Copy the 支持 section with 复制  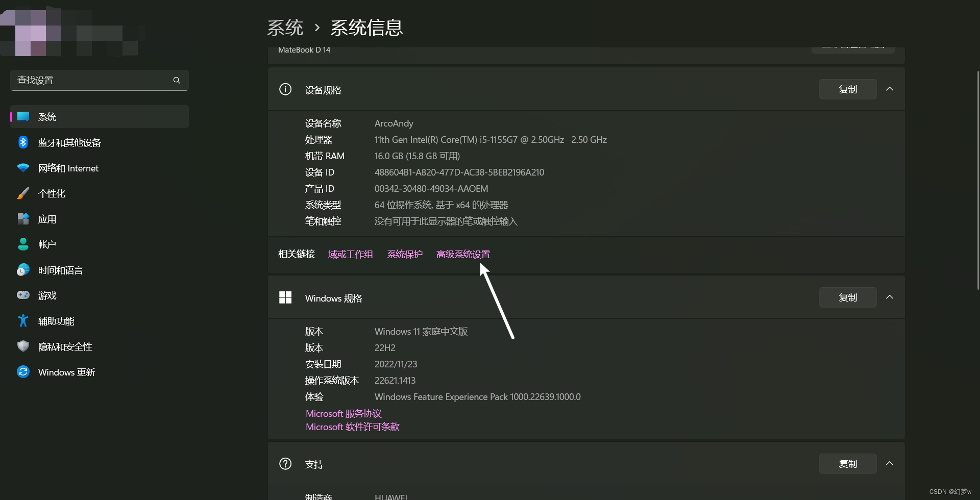click(x=848, y=464)
